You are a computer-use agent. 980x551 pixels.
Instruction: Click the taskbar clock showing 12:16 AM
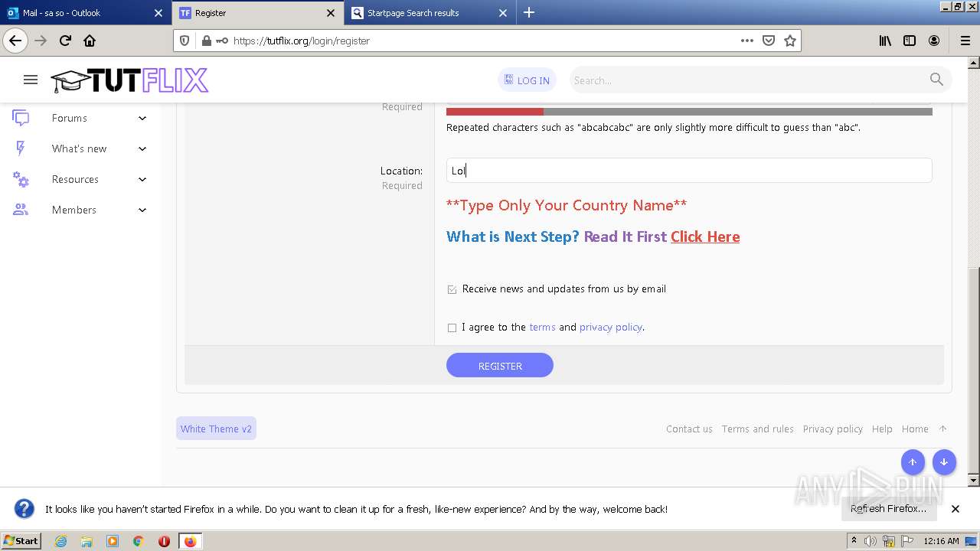[941, 541]
